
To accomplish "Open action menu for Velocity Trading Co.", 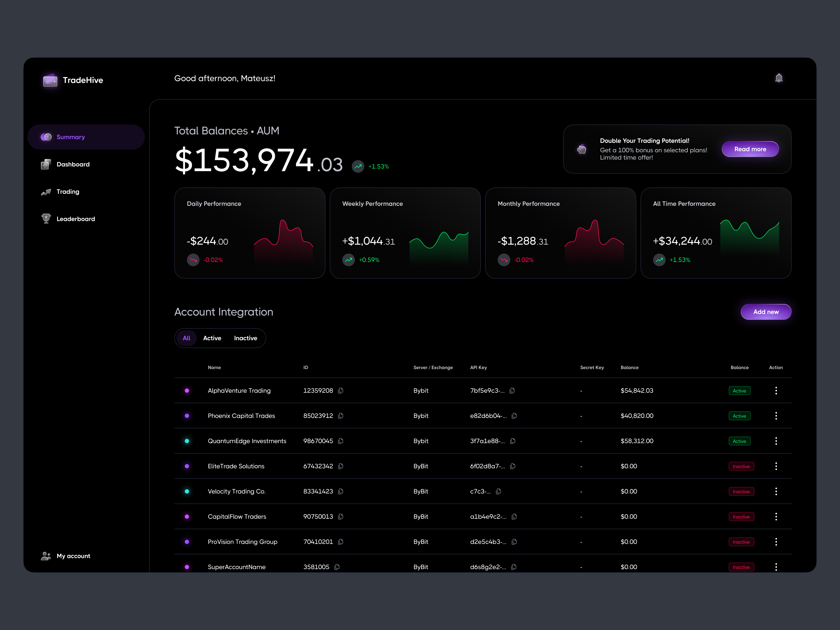I will 776,491.
